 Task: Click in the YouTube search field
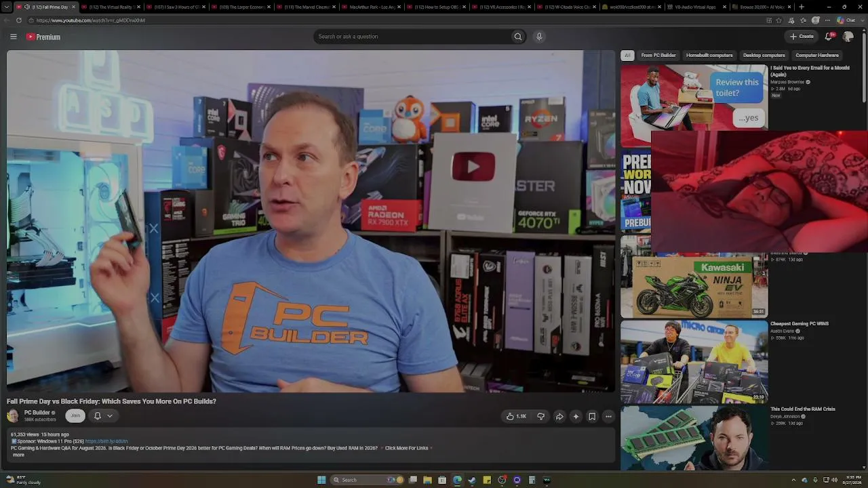(x=414, y=37)
